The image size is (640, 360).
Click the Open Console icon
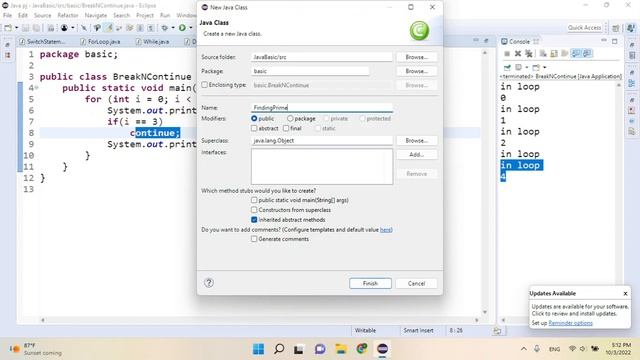pos(536,67)
